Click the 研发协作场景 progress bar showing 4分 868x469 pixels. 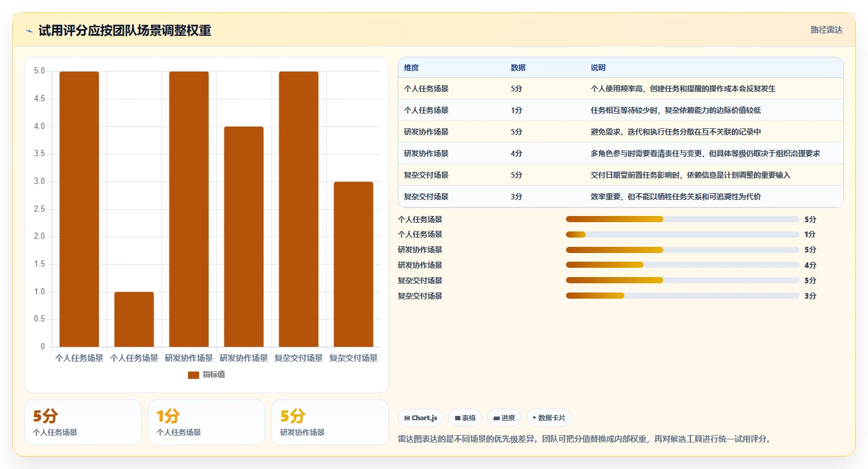682,265
